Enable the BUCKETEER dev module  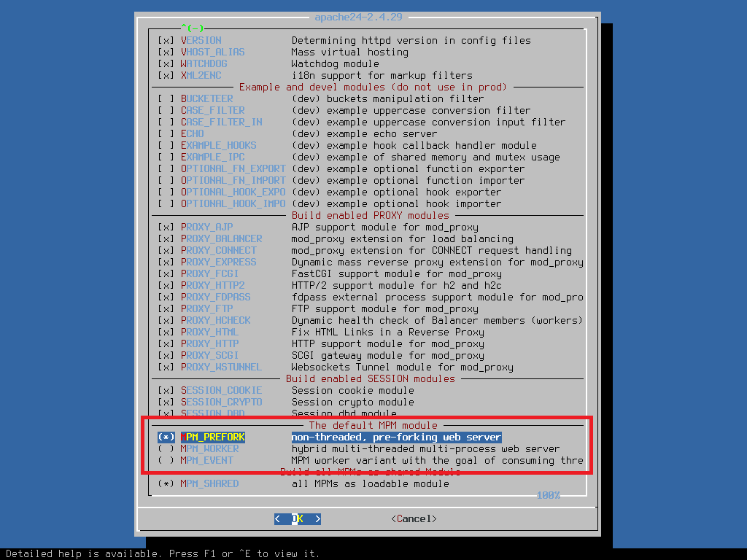166,98
